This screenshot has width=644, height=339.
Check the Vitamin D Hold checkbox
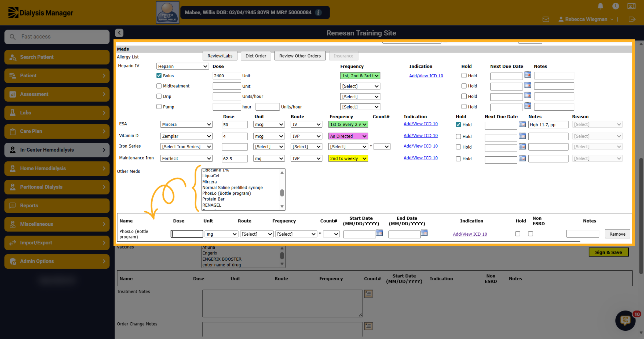coord(458,136)
